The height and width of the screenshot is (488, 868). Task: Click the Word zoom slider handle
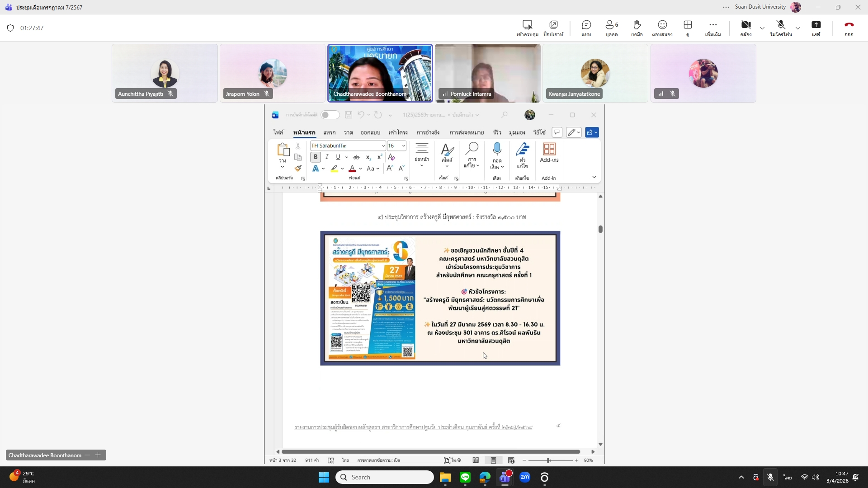(548, 460)
